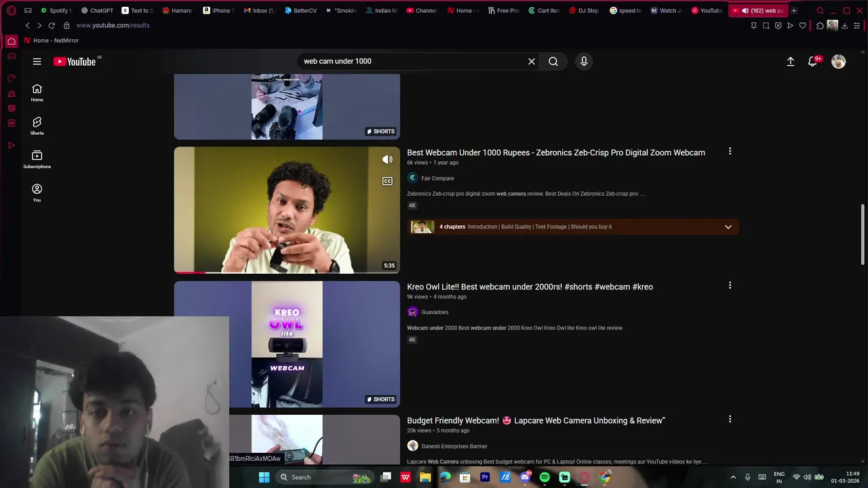Switch to the ChatGPT browser tab
Screen dimensions: 868x488
tap(97, 11)
